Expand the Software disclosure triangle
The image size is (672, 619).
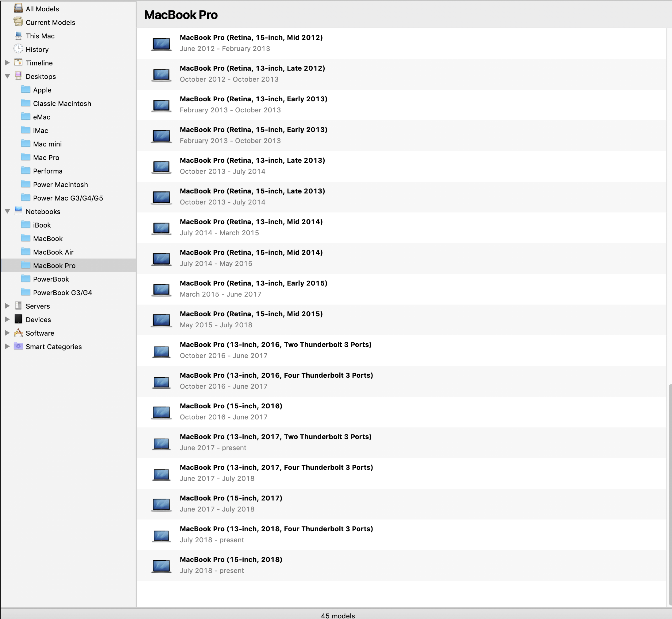pyautogui.click(x=7, y=333)
